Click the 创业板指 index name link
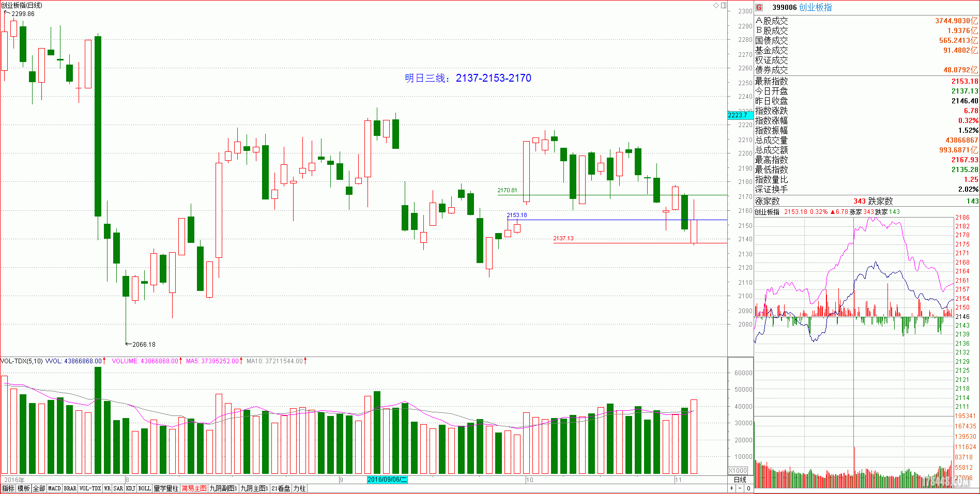This screenshot has height=494, width=980. point(815,7)
